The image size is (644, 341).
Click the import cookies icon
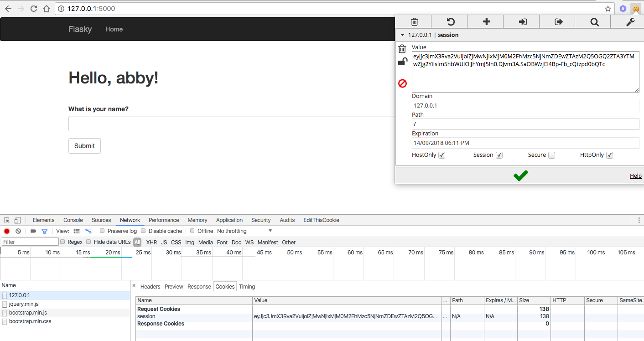(523, 22)
